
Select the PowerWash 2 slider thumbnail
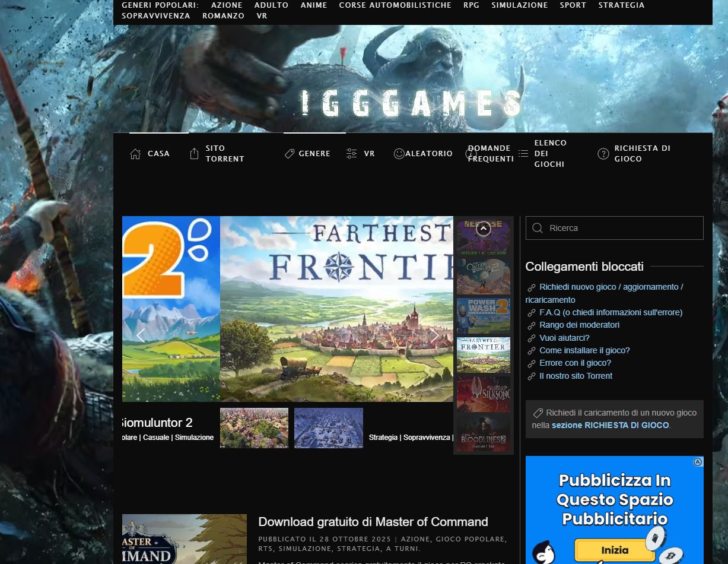pos(484,315)
